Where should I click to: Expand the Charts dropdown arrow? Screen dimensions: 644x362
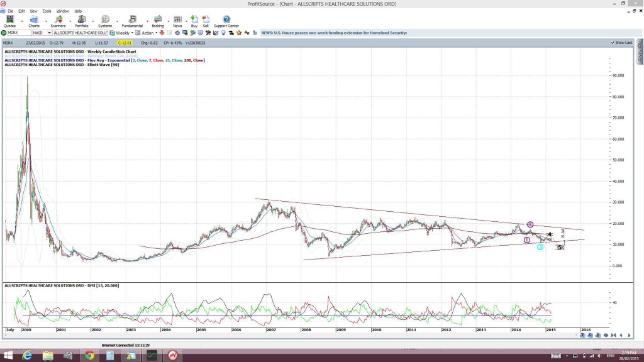(x=45, y=21)
